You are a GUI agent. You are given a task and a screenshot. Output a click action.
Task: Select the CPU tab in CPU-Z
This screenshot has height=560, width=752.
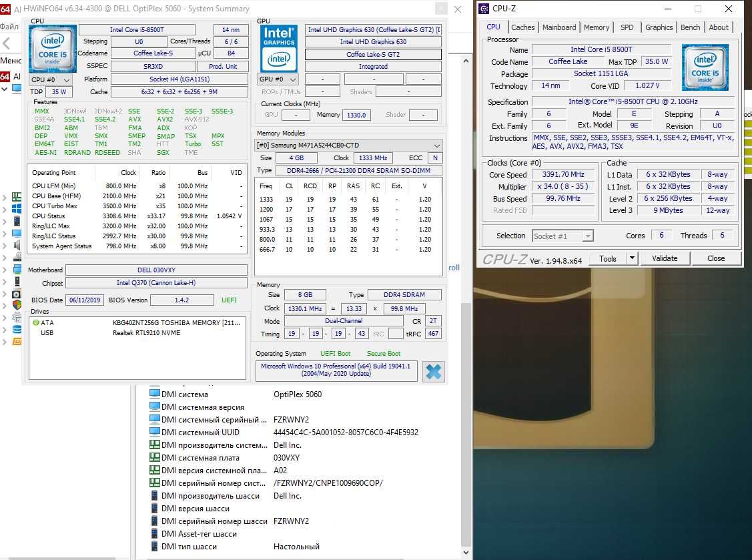pyautogui.click(x=494, y=27)
